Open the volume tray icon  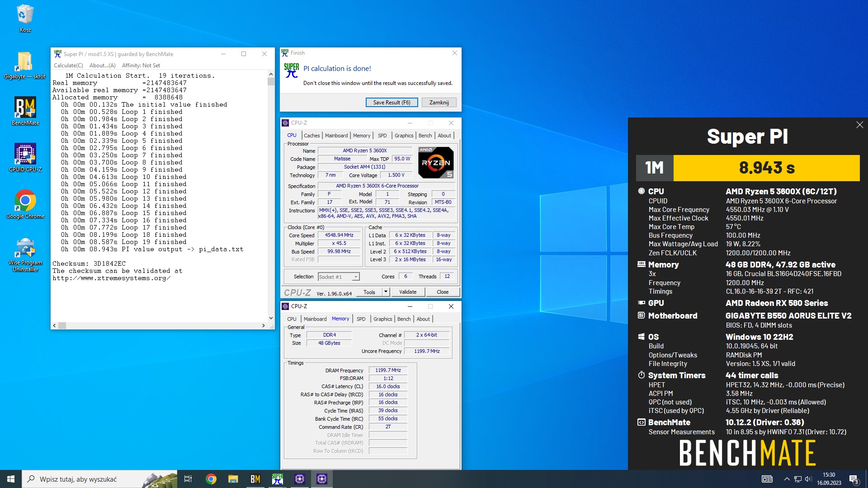click(x=808, y=479)
